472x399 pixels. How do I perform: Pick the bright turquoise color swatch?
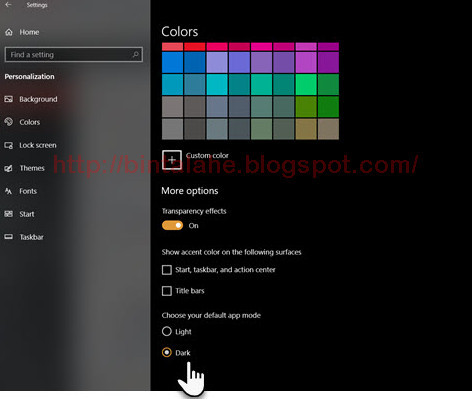(x=217, y=84)
